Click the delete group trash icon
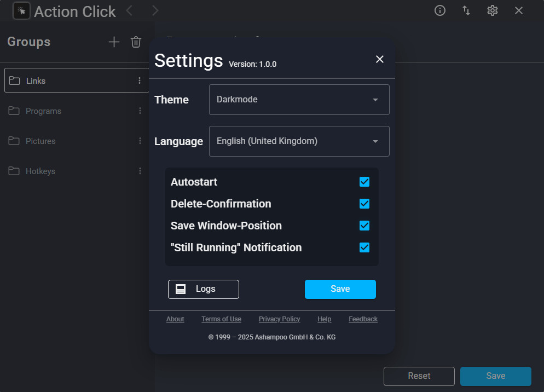Screen dimensions: 544x392 136,42
